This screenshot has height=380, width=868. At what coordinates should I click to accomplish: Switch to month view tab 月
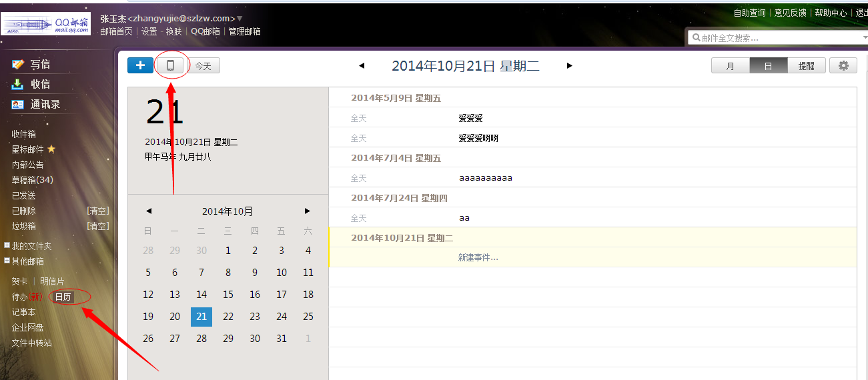pos(730,66)
